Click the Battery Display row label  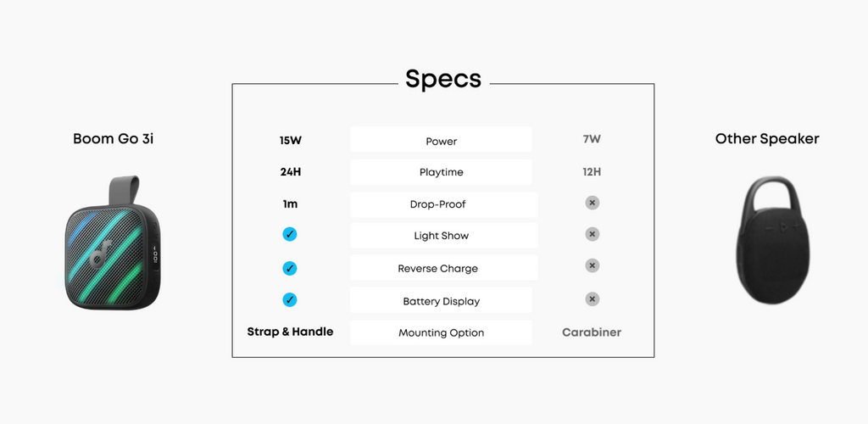(444, 300)
